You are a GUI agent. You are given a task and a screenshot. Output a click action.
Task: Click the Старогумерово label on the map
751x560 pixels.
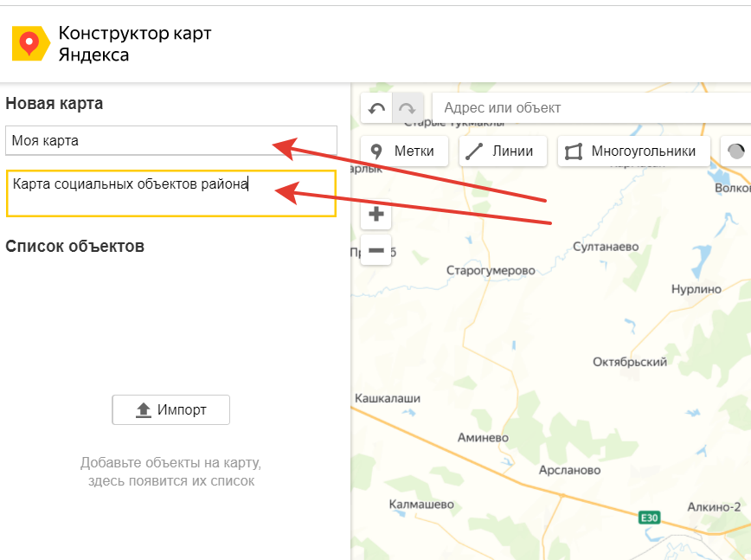pyautogui.click(x=491, y=270)
